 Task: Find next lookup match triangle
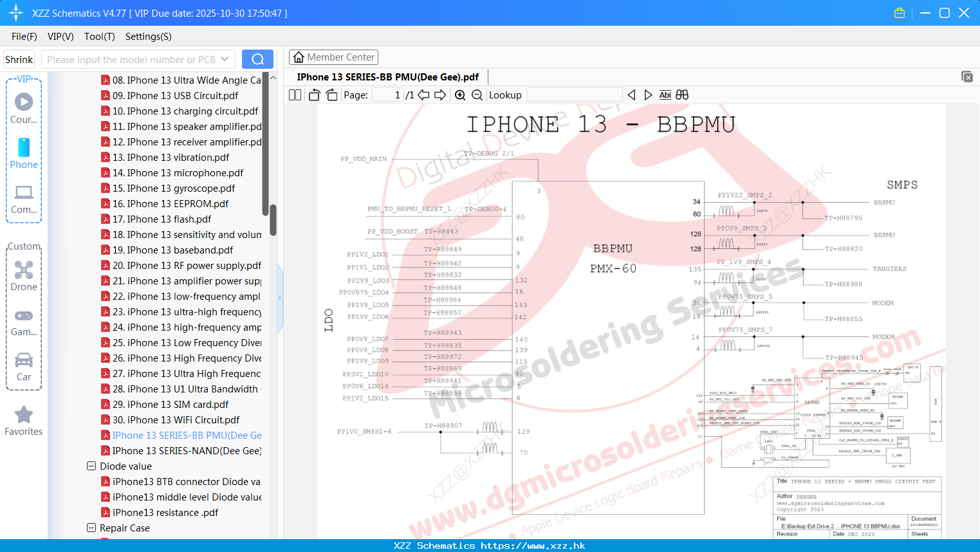648,95
